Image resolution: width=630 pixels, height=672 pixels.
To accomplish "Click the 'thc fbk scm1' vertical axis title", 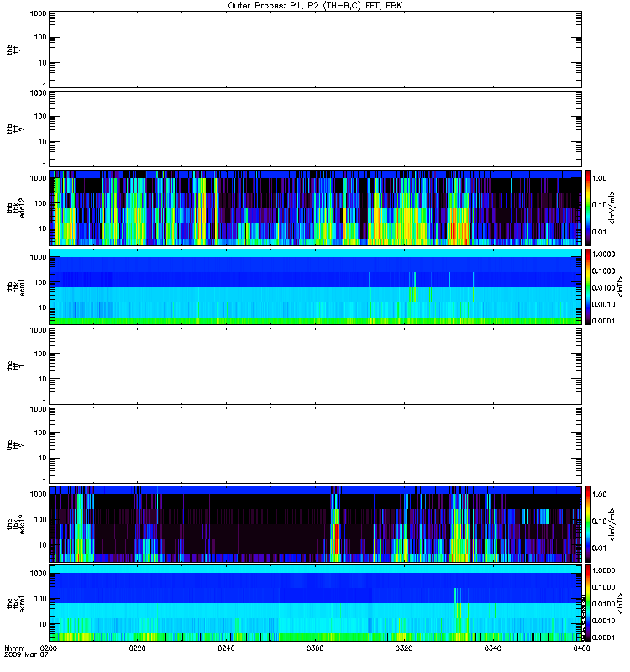I will [x=16, y=603].
